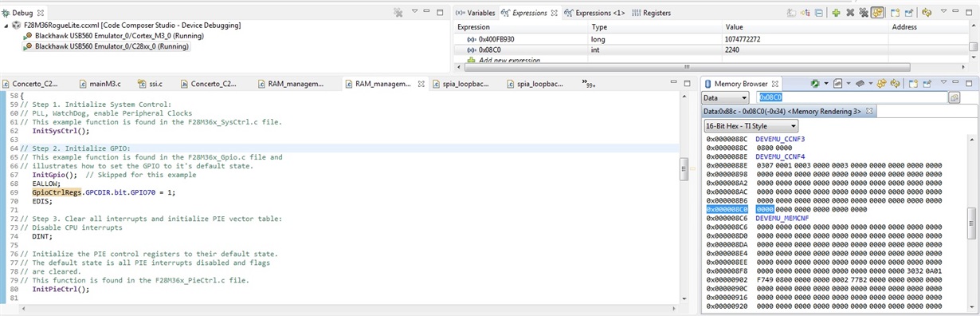Select expression 0x400FB930 row
Viewport: 980px width, 316px height.
[x=711, y=38]
